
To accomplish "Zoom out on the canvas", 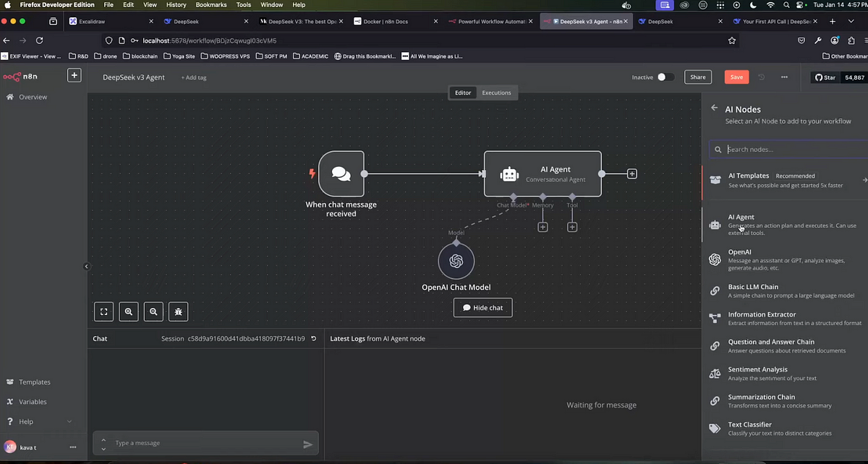I will (x=153, y=312).
